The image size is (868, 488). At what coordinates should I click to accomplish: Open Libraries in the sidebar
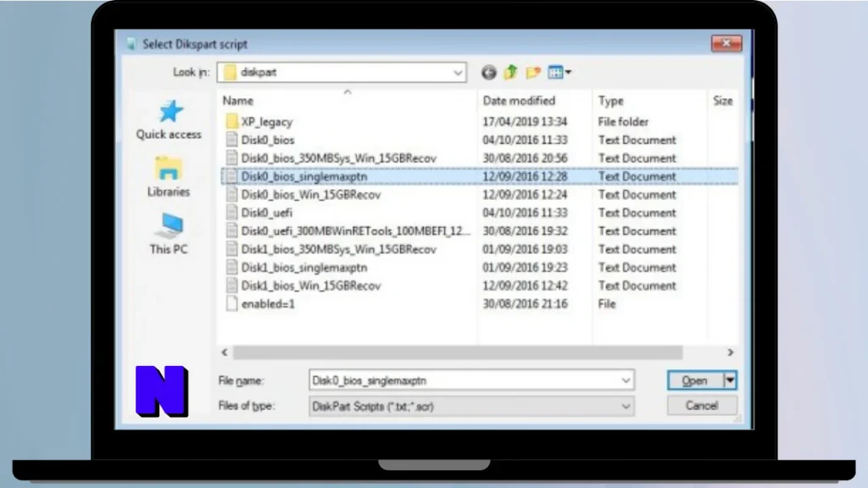coord(169,177)
